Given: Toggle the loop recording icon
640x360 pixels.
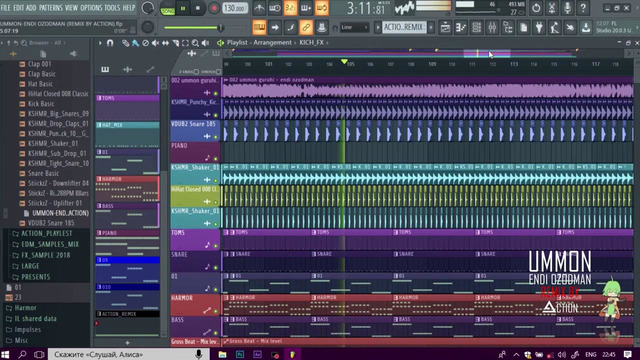Looking at the screenshot, I should 322,8.
